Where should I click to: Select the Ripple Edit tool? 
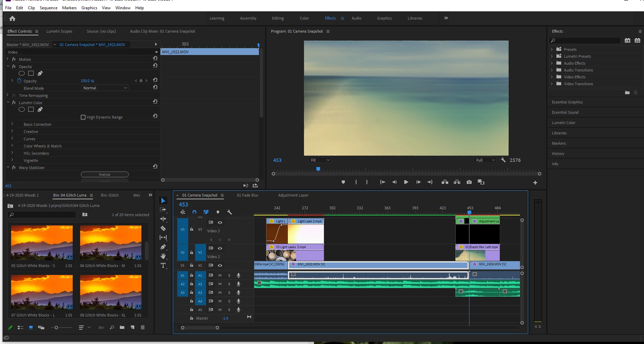163,219
